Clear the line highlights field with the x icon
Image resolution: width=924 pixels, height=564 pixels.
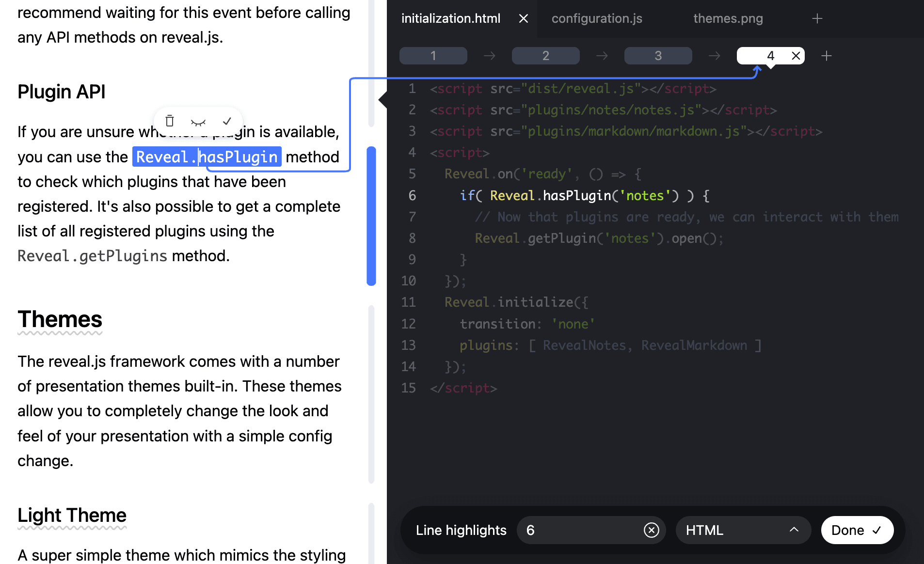point(652,530)
